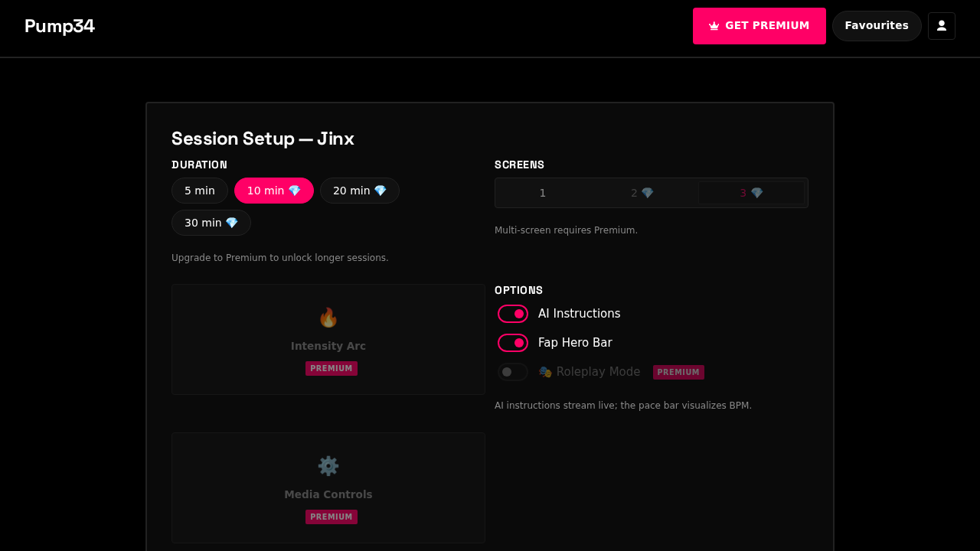Choose the 30 min duration

click(211, 223)
